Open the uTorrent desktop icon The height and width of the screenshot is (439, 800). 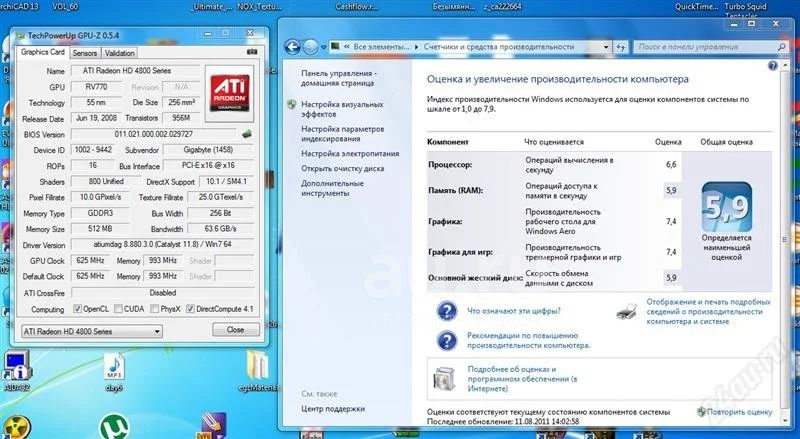coord(113,428)
